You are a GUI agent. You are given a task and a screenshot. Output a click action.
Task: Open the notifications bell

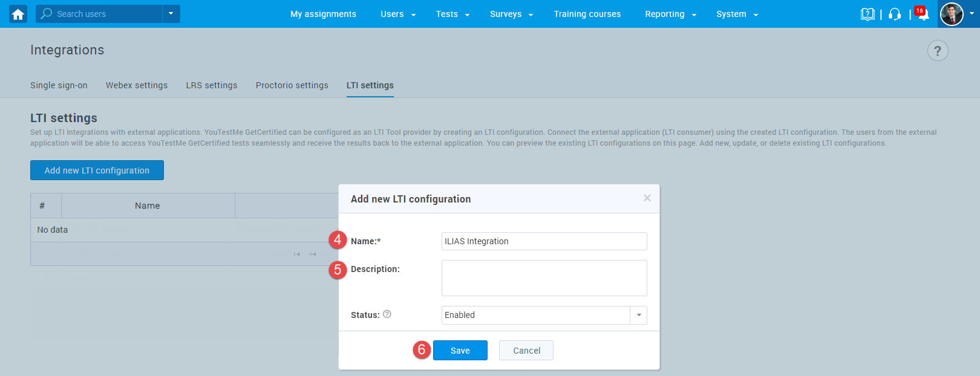[923, 15]
